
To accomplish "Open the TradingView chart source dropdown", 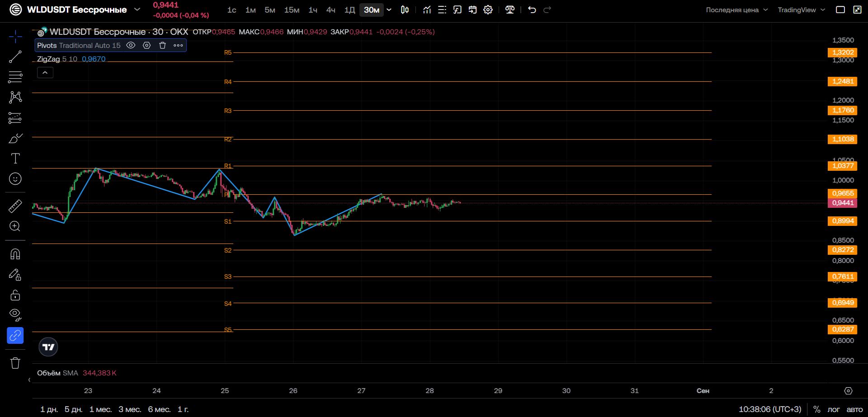I will point(802,10).
